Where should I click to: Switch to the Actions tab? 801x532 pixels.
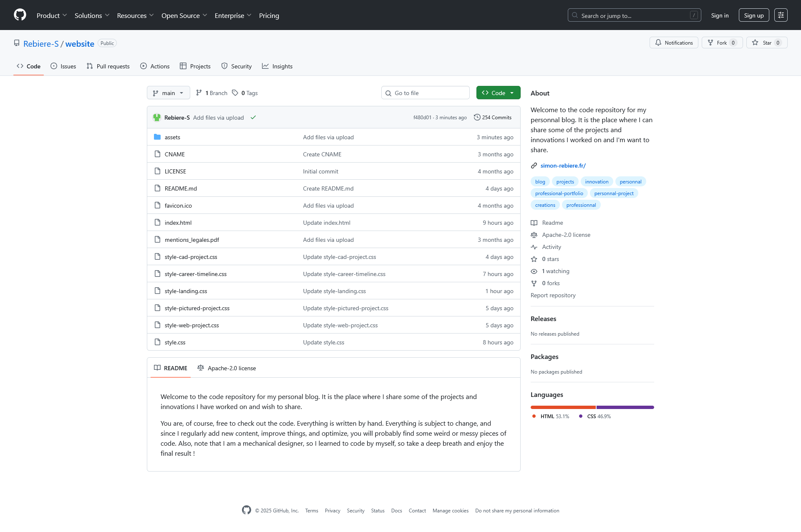pos(155,66)
